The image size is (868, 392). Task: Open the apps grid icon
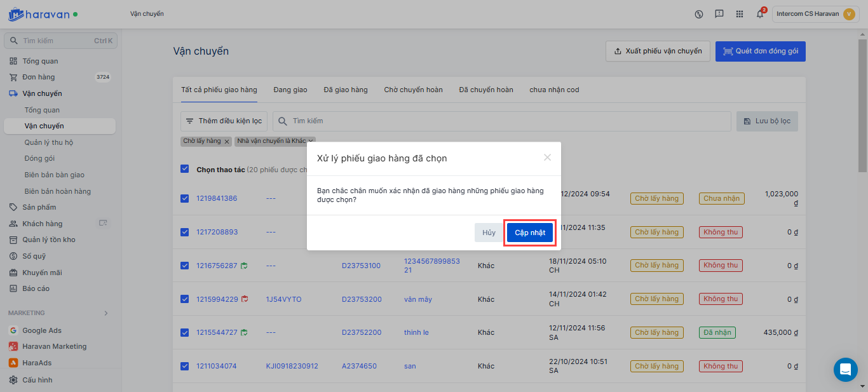pyautogui.click(x=739, y=14)
